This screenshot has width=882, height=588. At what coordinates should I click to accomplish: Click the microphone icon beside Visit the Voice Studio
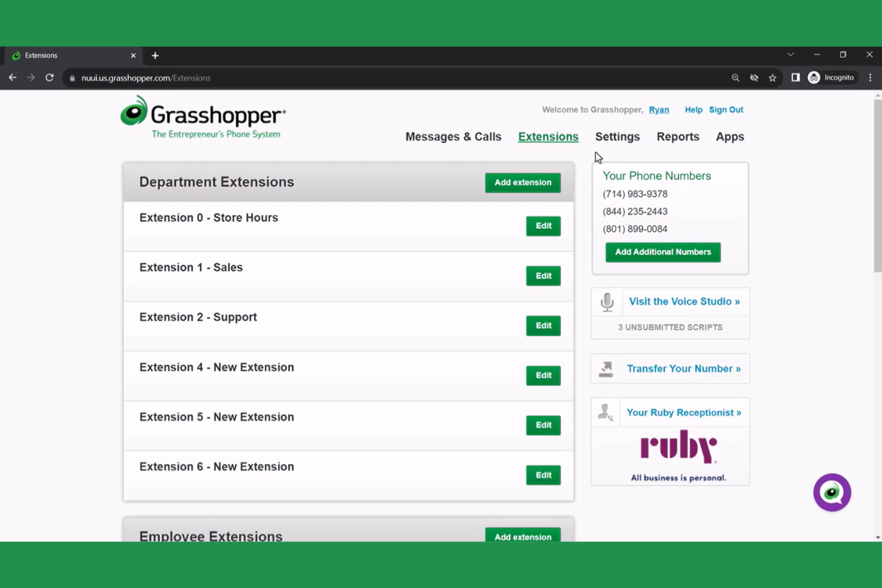click(x=607, y=301)
